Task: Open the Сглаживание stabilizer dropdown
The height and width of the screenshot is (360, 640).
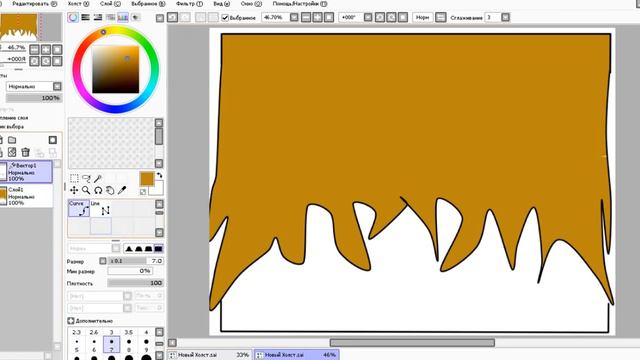Action: pyautogui.click(x=505, y=18)
